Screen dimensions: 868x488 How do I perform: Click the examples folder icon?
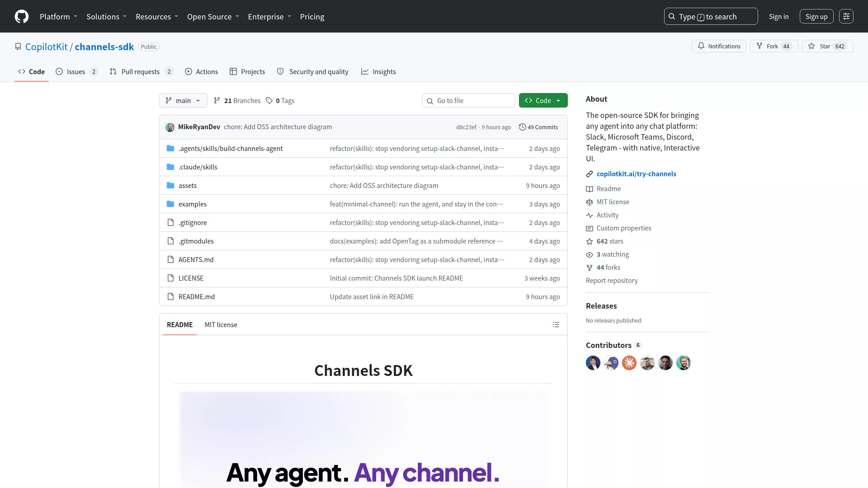click(170, 204)
